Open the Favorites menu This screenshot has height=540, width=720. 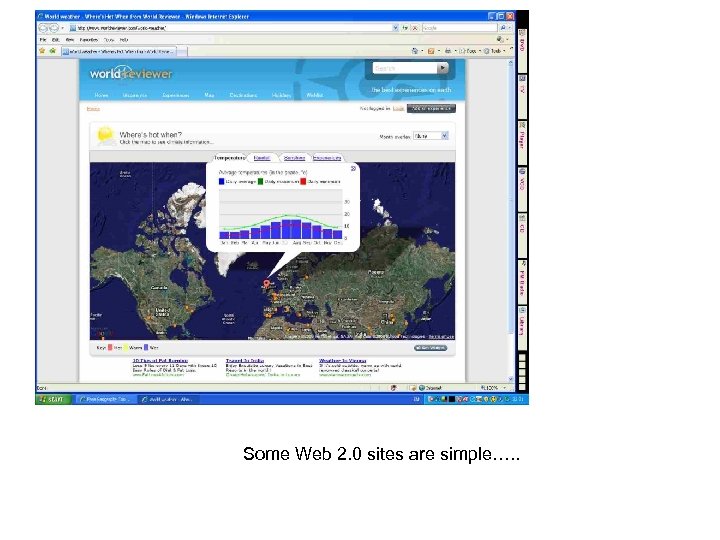coord(89,40)
